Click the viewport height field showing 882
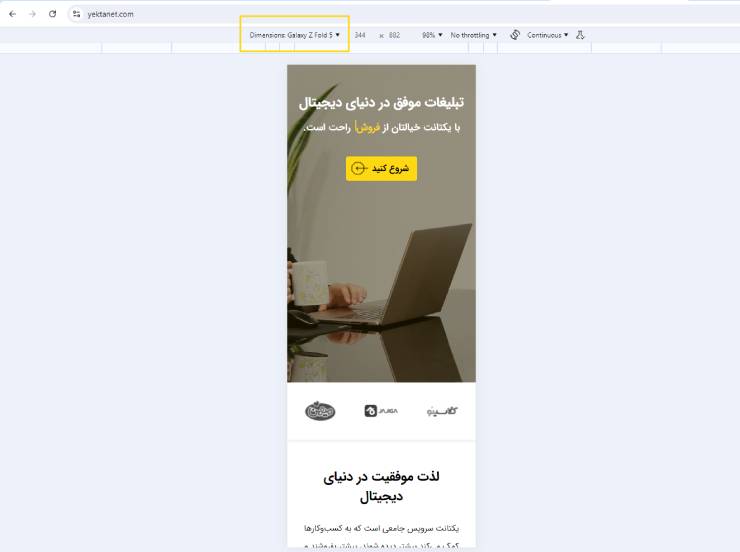The image size is (740, 552). pyautogui.click(x=394, y=35)
